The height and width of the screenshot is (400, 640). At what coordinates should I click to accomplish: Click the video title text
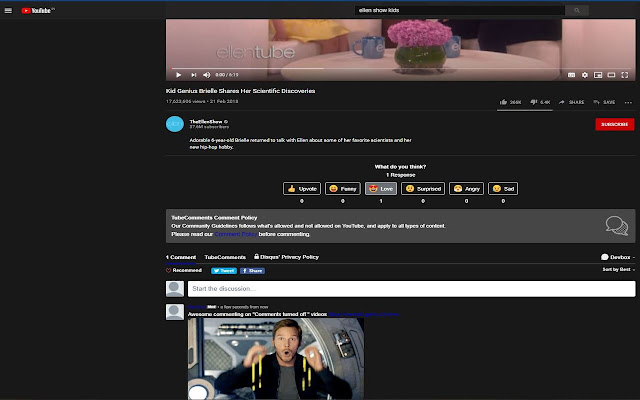[240, 91]
